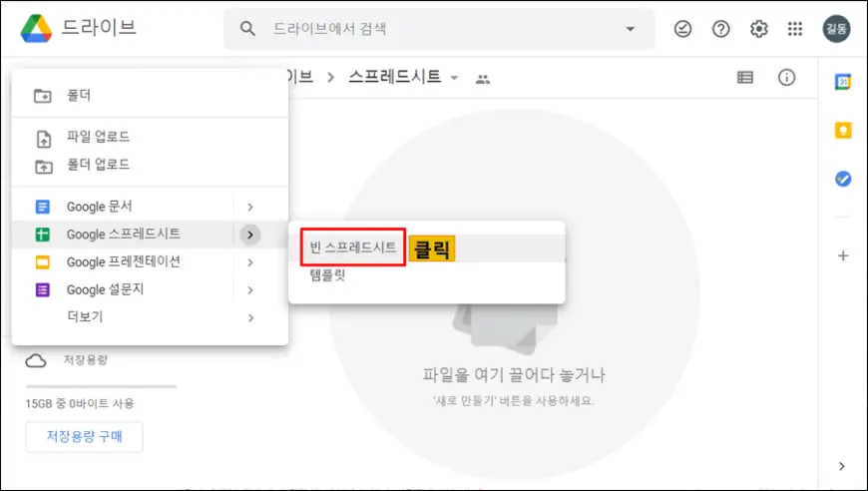The height and width of the screenshot is (491, 868).
Task: Click the Google Drive logo
Action: 37,29
